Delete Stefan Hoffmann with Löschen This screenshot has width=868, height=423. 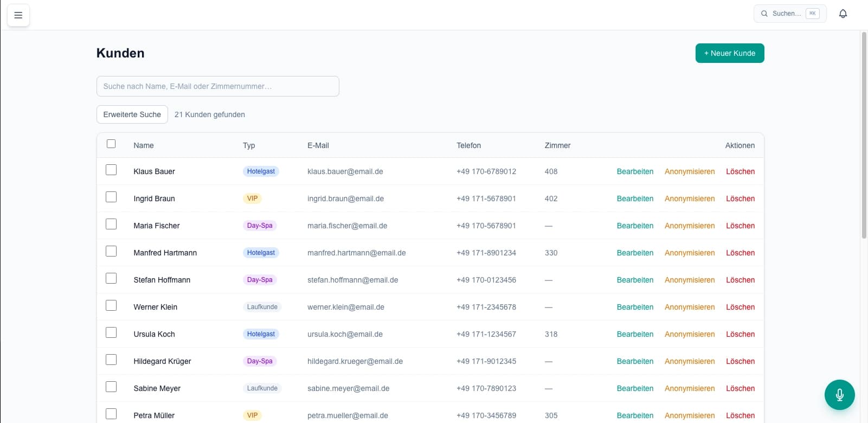[x=740, y=280]
